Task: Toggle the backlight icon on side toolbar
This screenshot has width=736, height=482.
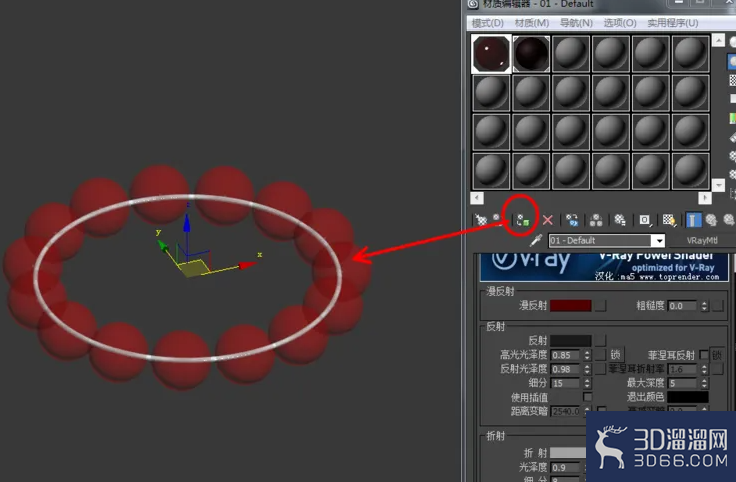Action: 732,61
